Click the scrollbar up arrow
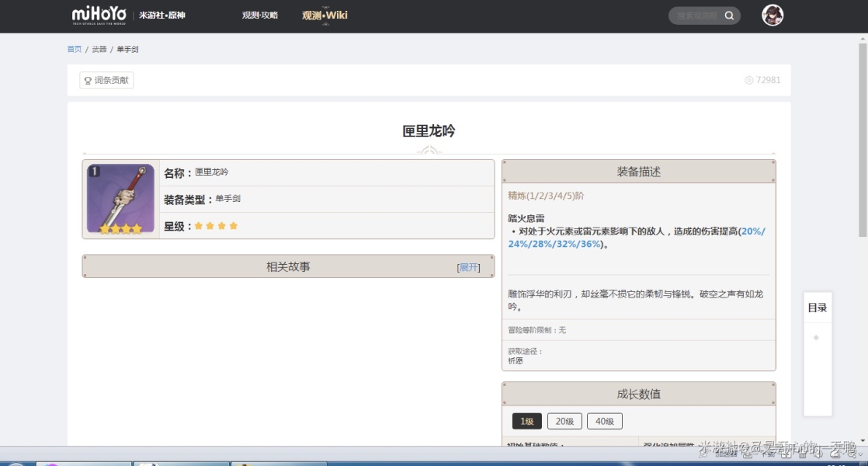Screen dimensions: 868x466 tap(863, 39)
